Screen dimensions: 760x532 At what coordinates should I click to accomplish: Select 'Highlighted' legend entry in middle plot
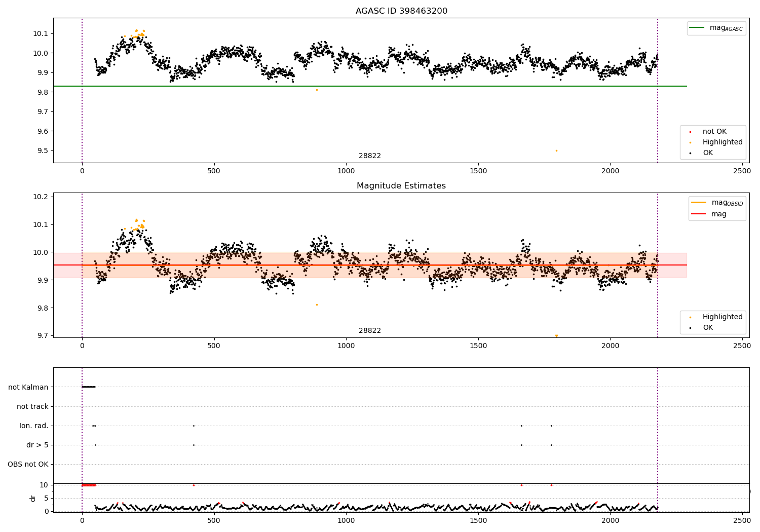click(x=723, y=317)
